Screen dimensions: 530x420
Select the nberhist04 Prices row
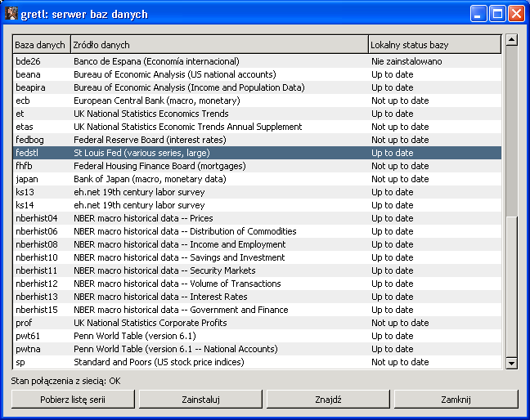coord(257,218)
